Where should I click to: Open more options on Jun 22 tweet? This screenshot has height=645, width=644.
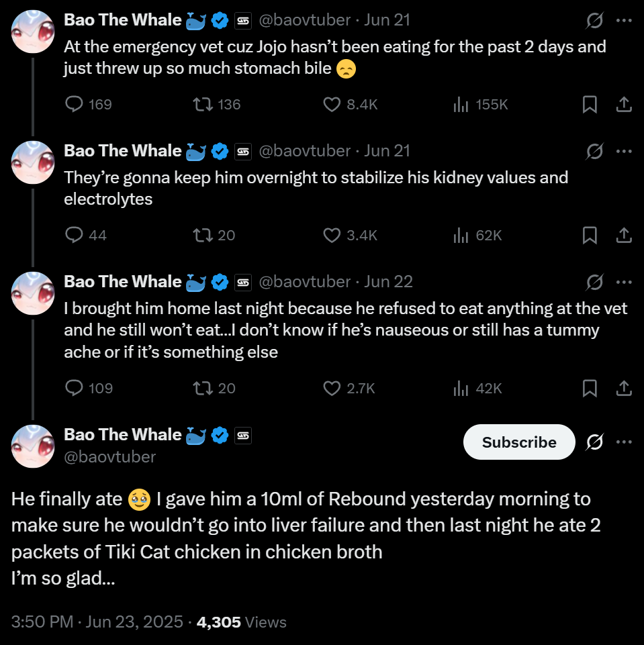tap(624, 282)
